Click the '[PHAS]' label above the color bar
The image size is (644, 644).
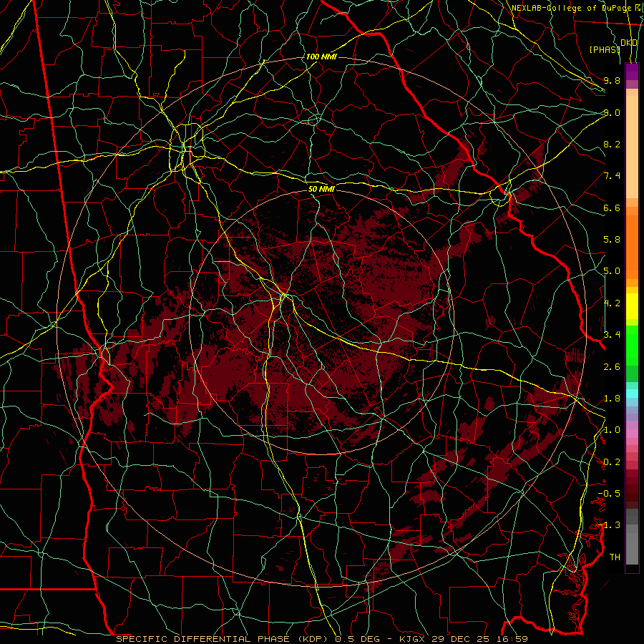pos(605,49)
